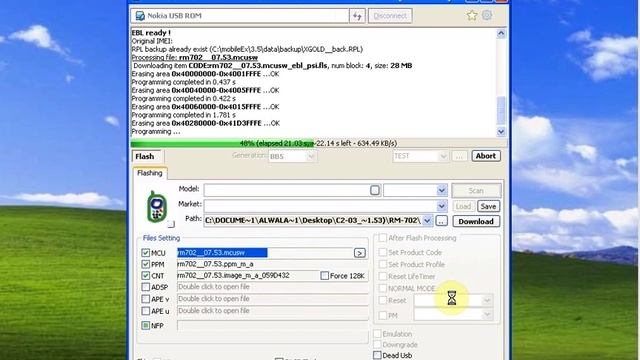Select the Flashing sub-tab
The height and width of the screenshot is (360, 640).
click(149, 173)
